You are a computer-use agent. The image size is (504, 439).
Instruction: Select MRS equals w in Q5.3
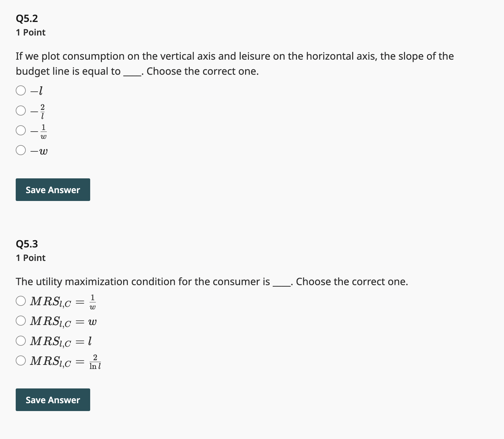pos(21,321)
